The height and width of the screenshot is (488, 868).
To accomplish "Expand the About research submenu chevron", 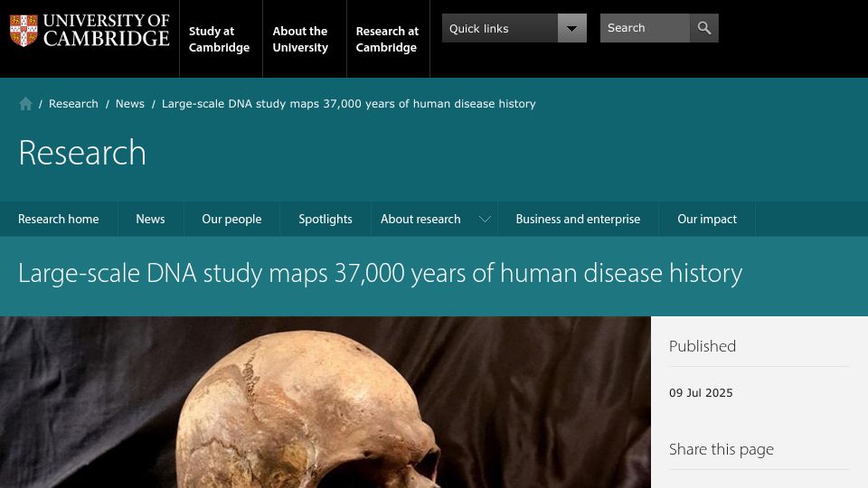I will (x=485, y=219).
